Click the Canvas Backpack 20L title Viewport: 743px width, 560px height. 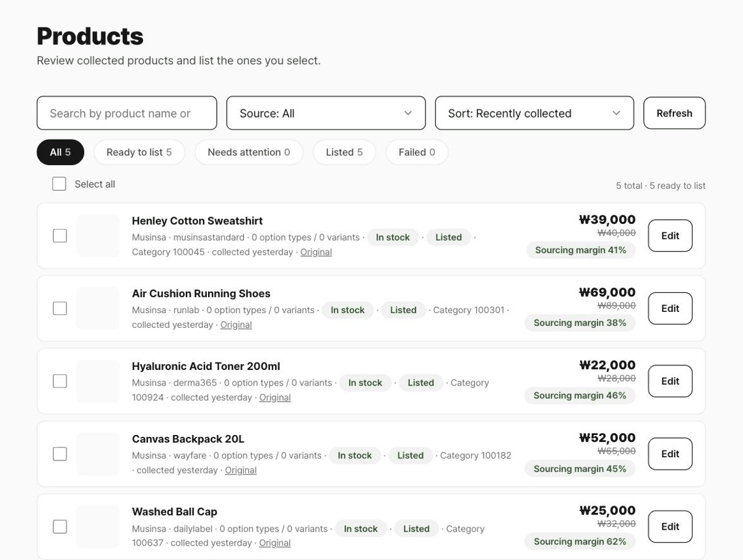pyautogui.click(x=188, y=439)
